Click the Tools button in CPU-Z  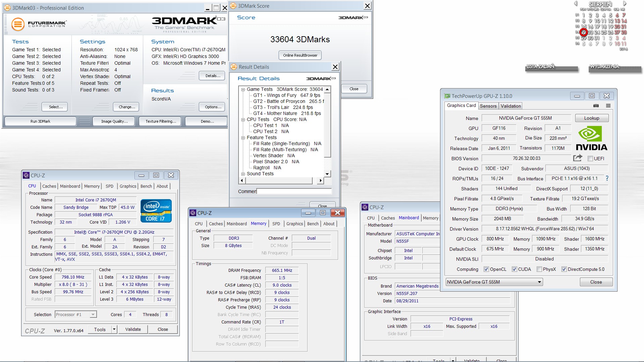coord(100,329)
